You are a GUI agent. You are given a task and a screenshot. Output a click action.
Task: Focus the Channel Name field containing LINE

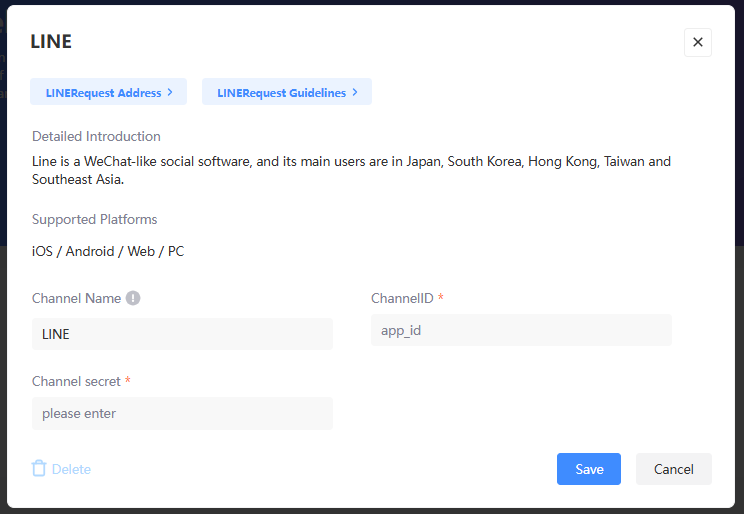coord(182,334)
